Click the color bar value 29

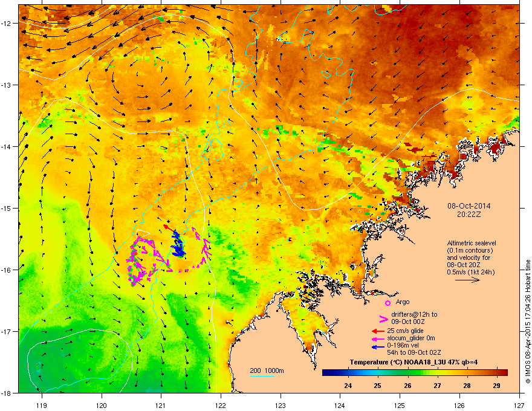click(x=496, y=386)
